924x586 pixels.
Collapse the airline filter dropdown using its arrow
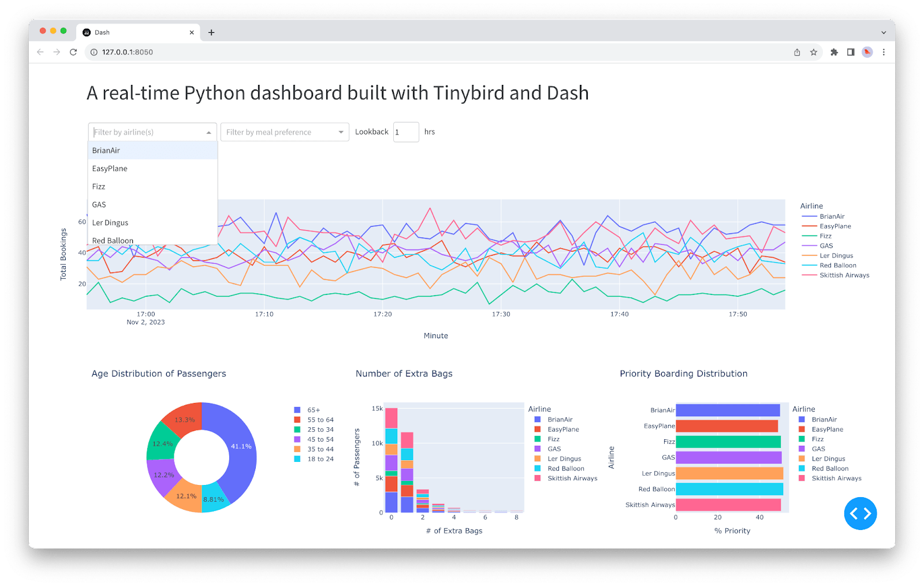(208, 132)
